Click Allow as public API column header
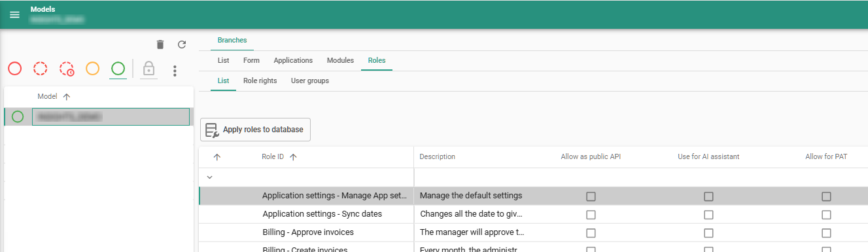The height and width of the screenshot is (252, 868). point(591,156)
